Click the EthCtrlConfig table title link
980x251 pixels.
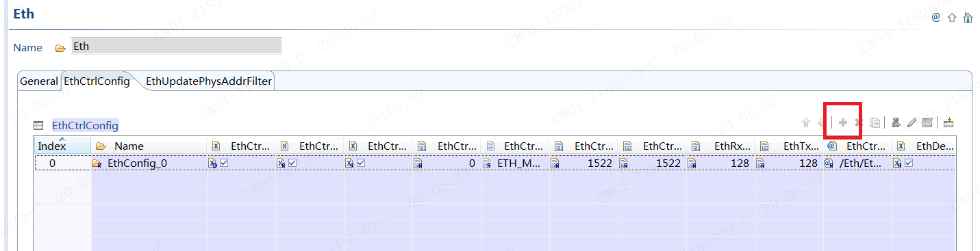point(86,126)
